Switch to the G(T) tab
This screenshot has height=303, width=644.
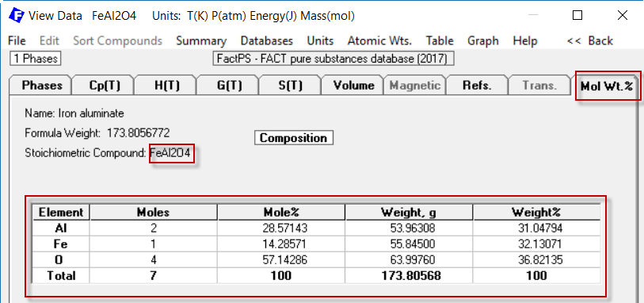229,86
